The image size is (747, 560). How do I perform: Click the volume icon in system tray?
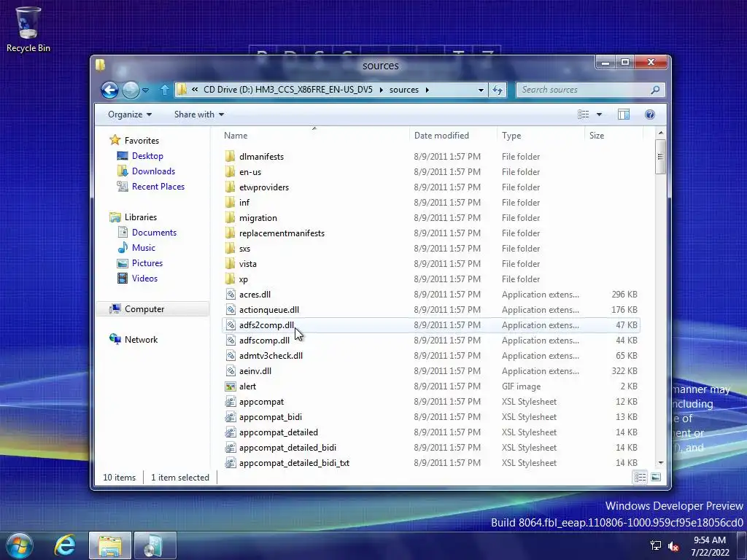point(673,546)
